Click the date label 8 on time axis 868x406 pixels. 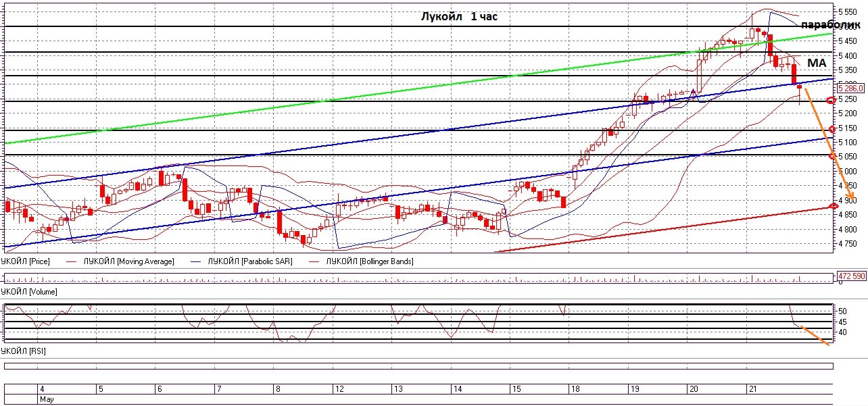(x=277, y=389)
